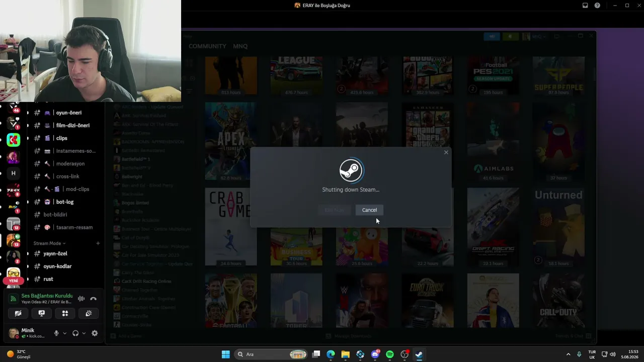Turn on camera in Discord voice
This screenshot has width=644, height=362.
click(18, 313)
